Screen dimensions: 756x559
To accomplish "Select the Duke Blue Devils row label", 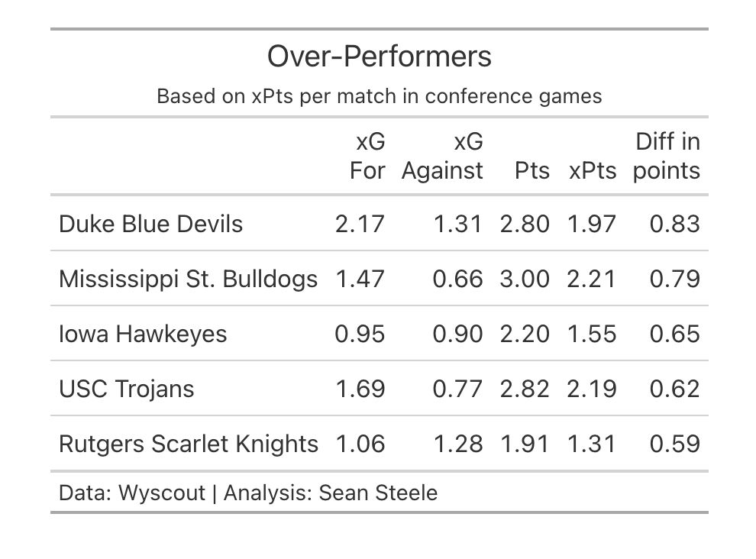I will click(x=150, y=224).
